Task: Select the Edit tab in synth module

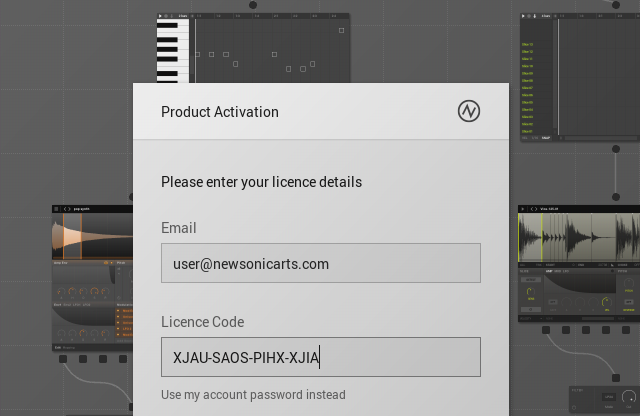Action: (x=58, y=347)
